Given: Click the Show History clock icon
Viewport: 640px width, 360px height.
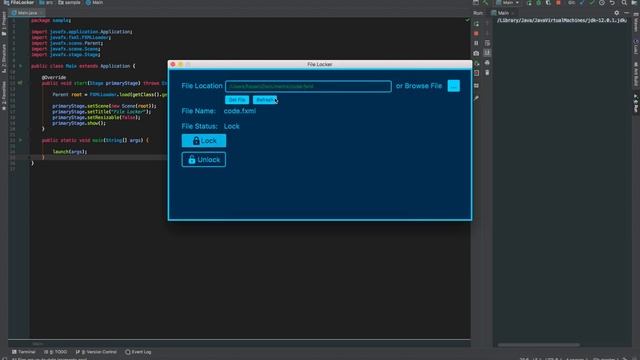Looking at the screenshot, I should 602,2.
